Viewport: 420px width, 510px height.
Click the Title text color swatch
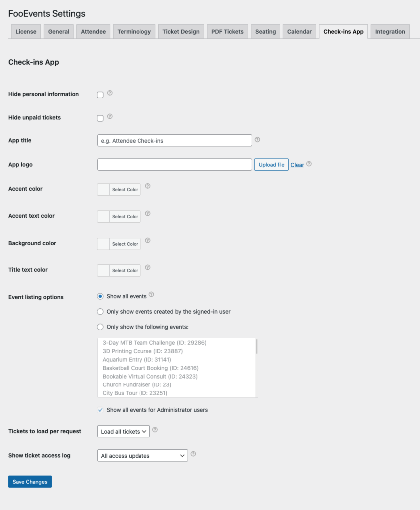[x=104, y=270]
